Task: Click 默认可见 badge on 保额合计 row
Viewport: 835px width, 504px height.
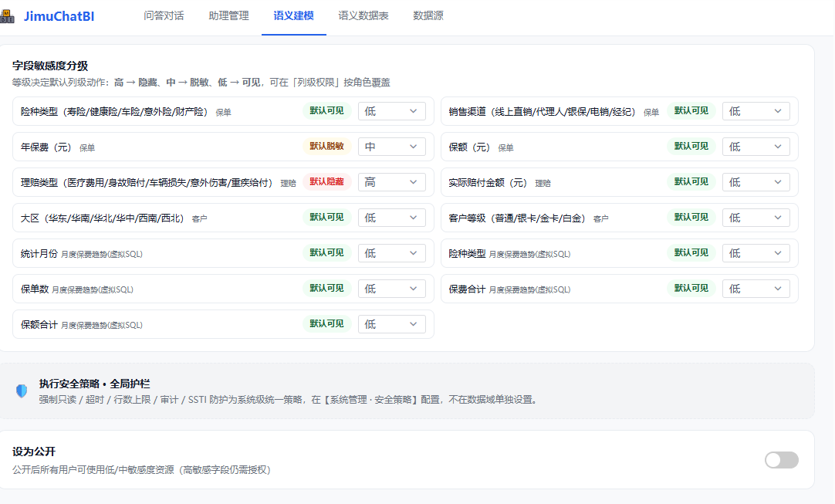Action: (327, 323)
